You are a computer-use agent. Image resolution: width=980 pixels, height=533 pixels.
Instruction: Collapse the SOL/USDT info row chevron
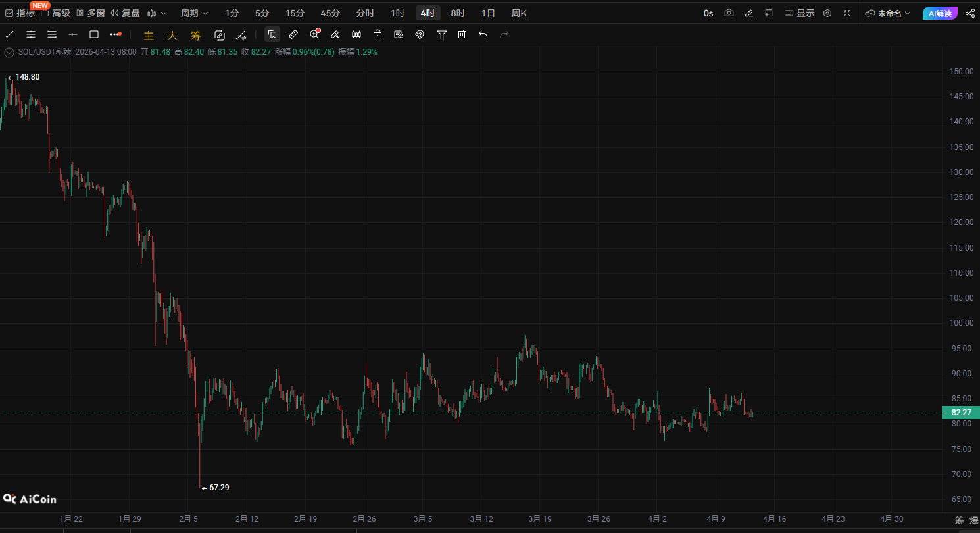coord(9,51)
